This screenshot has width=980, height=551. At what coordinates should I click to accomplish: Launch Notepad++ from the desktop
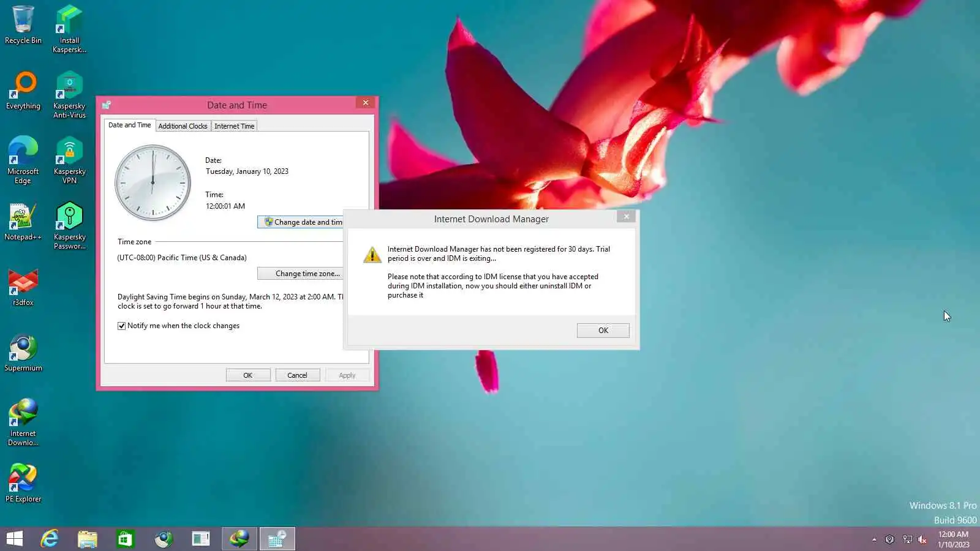coord(23,222)
